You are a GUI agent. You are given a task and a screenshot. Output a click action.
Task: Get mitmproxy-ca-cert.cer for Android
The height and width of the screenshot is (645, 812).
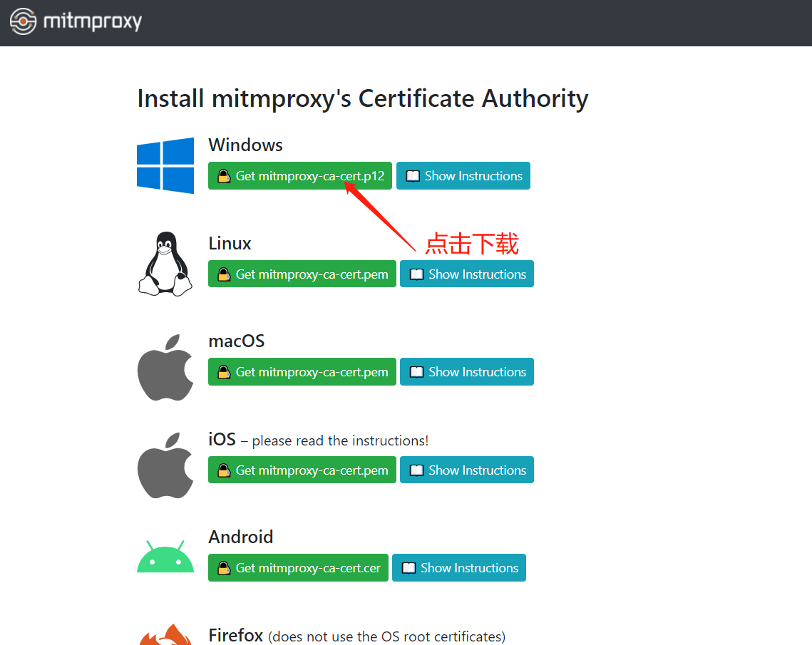point(298,568)
